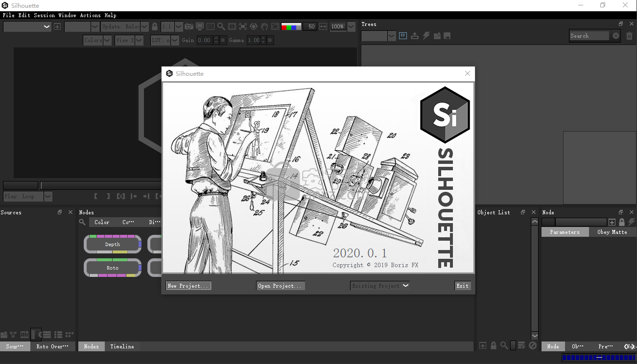Clear the Trees search field
Screen dimensions: 637x364
[x=616, y=36]
